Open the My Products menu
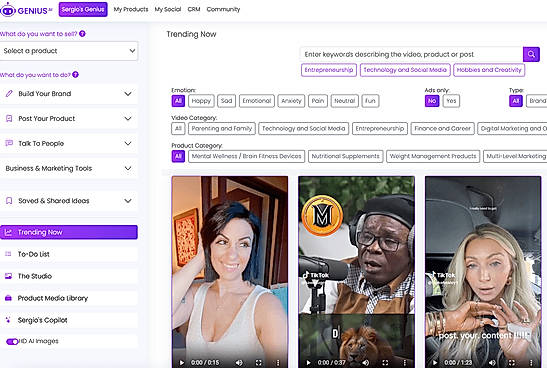 click(x=131, y=9)
